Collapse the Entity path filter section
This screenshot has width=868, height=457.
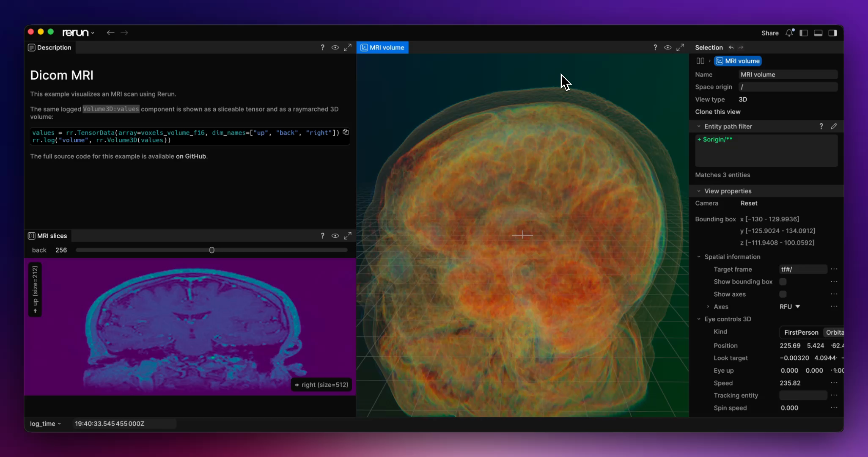[699, 126]
